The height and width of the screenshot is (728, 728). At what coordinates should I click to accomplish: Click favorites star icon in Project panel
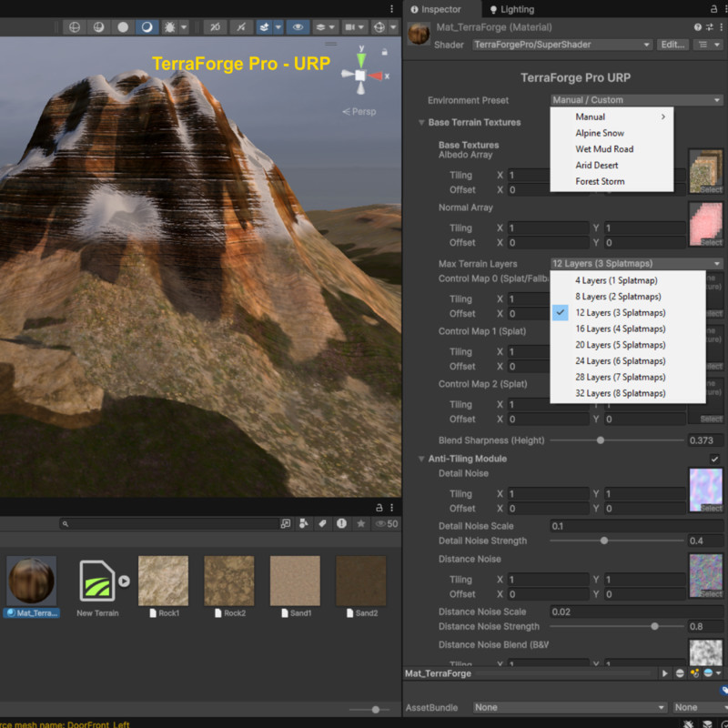pos(360,524)
